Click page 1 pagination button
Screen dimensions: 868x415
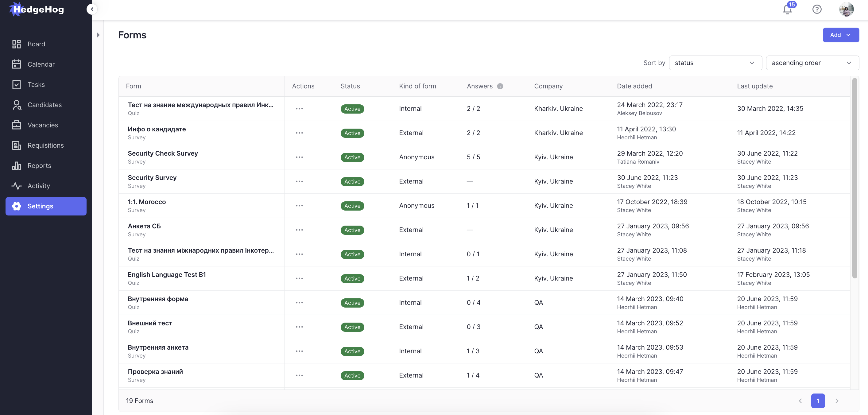click(818, 401)
